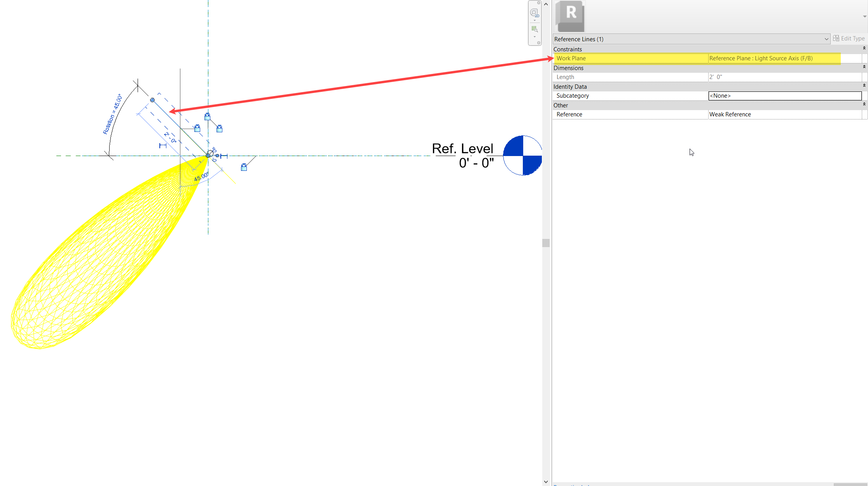Toggle the padlock constraint below the Ref. Level line
868x486 pixels.
click(244, 167)
